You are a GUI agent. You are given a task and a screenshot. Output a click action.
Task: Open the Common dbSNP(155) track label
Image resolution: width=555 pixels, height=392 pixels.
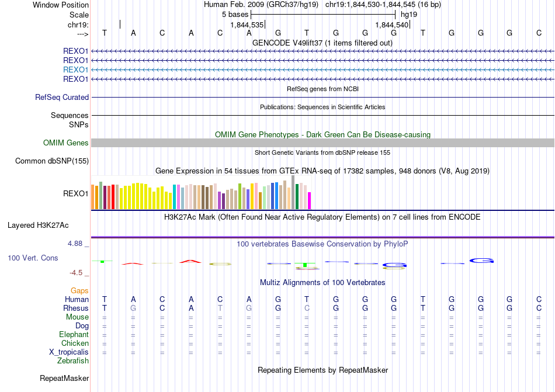coord(52,161)
